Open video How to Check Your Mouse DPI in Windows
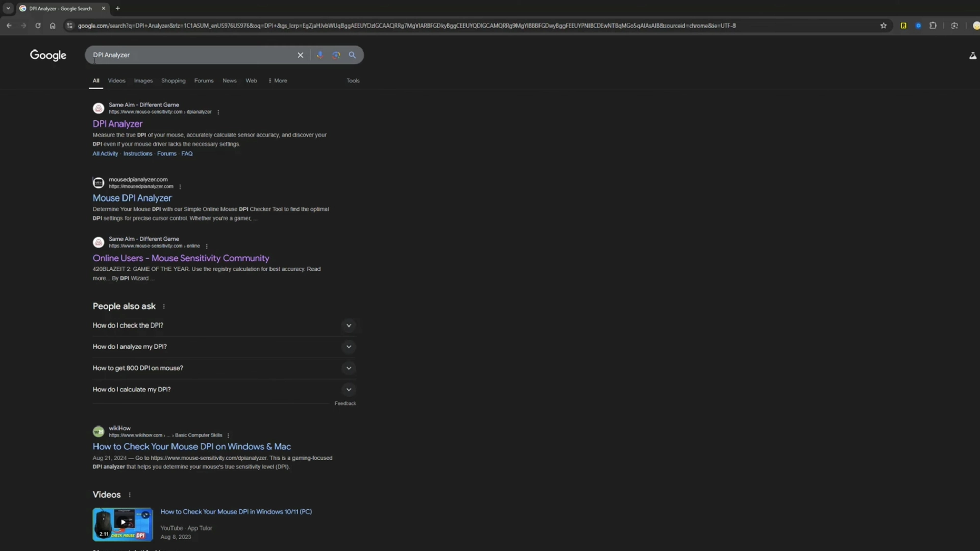This screenshot has width=980, height=551. point(236,512)
